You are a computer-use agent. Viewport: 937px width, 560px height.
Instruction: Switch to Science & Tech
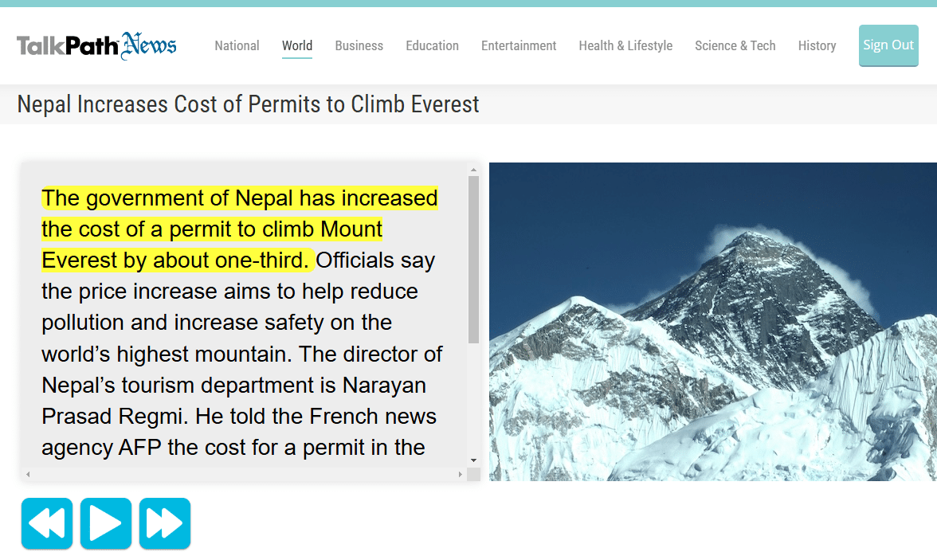[x=735, y=45]
